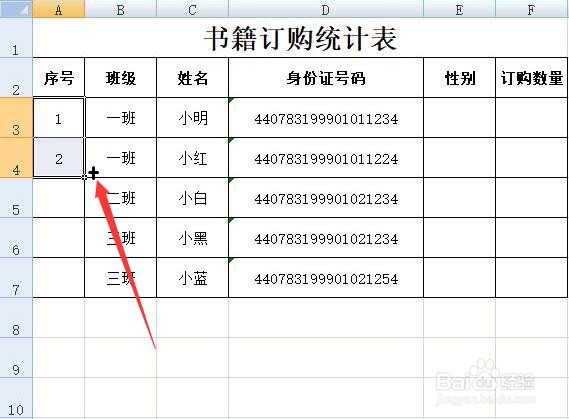Click empty 性别 cell for 小黑
The height and width of the screenshot is (419, 569).
(459, 238)
